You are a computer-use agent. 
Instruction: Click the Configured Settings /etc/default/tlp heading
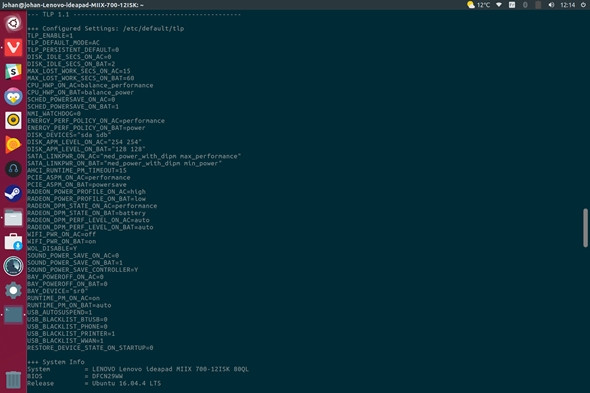coord(106,29)
